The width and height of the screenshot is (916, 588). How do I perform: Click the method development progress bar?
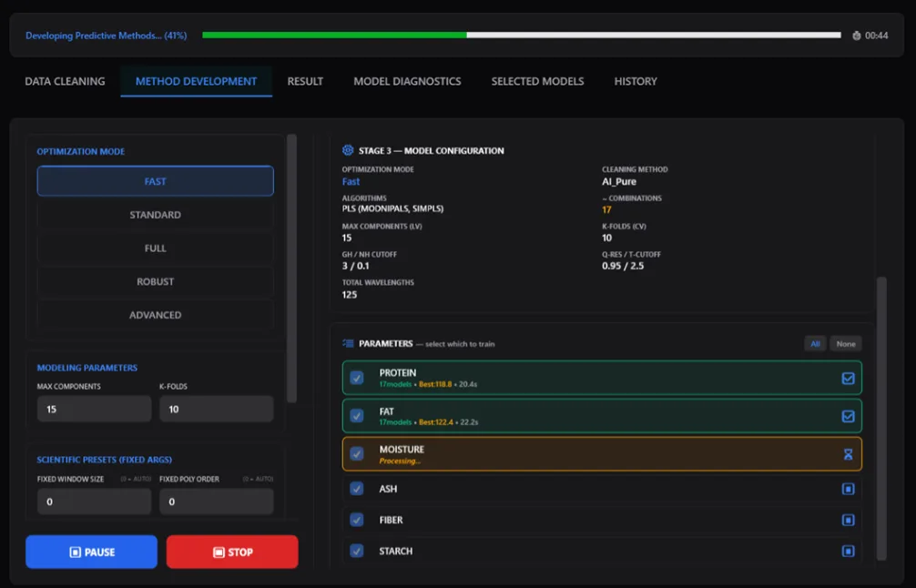[x=522, y=35]
